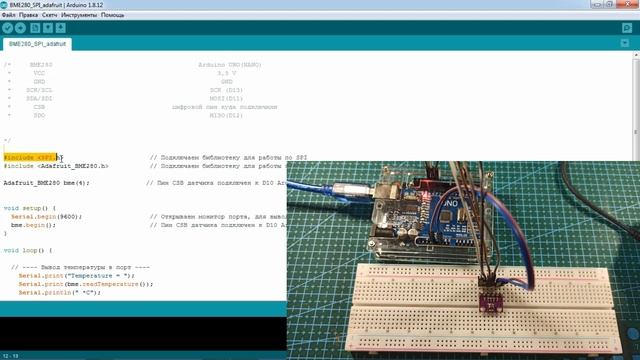Screen dimensions: 640x360
Task: Click the SCK (D13) comment text
Action: coord(226,90)
